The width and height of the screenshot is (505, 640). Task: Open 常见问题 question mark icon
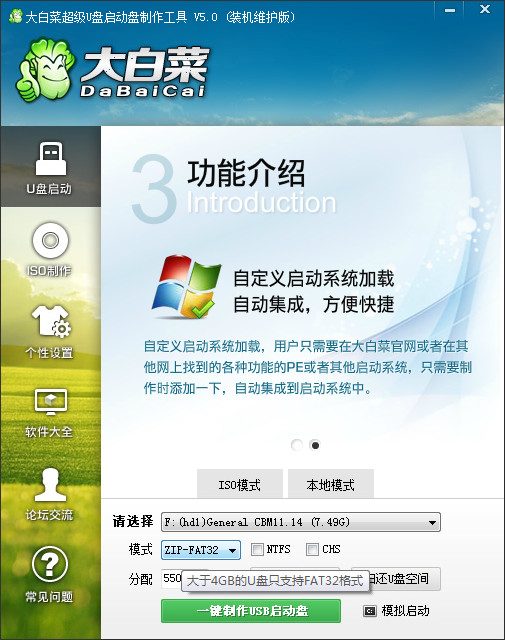pos(50,564)
